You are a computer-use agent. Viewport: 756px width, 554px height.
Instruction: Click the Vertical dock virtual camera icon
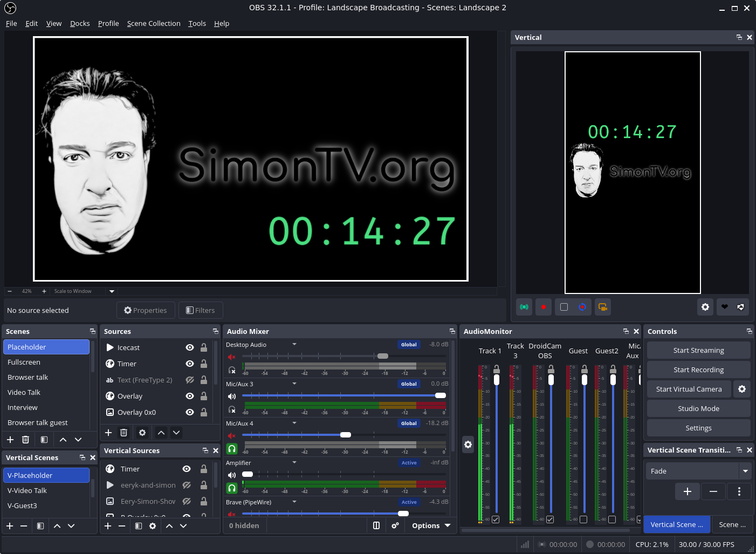click(603, 307)
